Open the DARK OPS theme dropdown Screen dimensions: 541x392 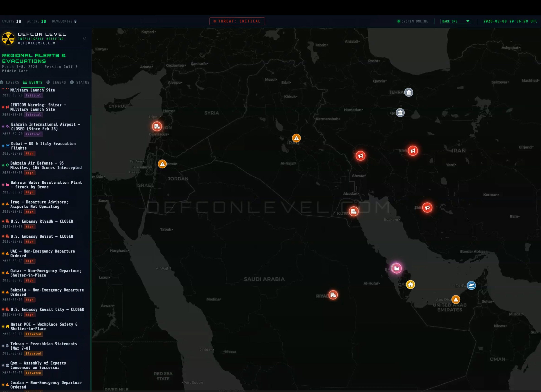[x=455, y=21]
